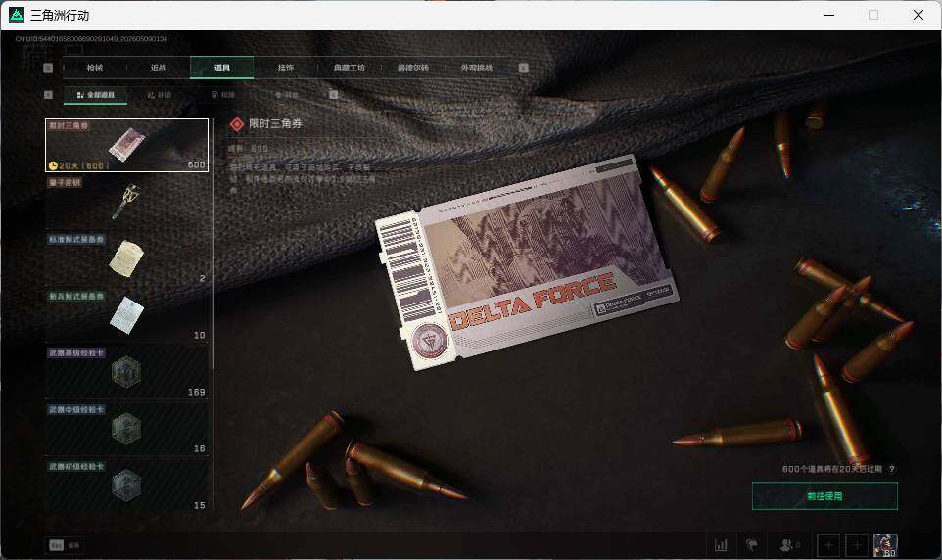Close the 三角洲行动 window
The image size is (942, 560).
coord(918,15)
